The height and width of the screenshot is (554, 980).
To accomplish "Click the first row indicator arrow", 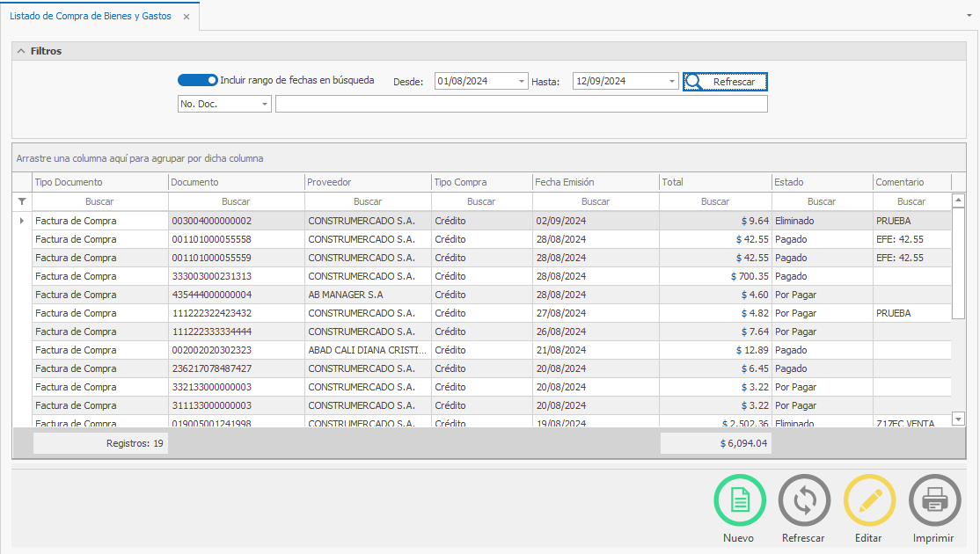I will (22, 221).
